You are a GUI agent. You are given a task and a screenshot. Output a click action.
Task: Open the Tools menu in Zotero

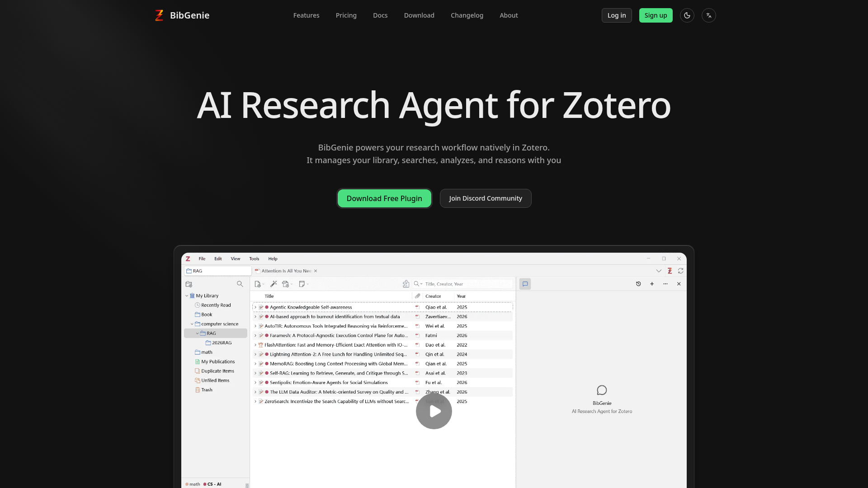point(254,259)
